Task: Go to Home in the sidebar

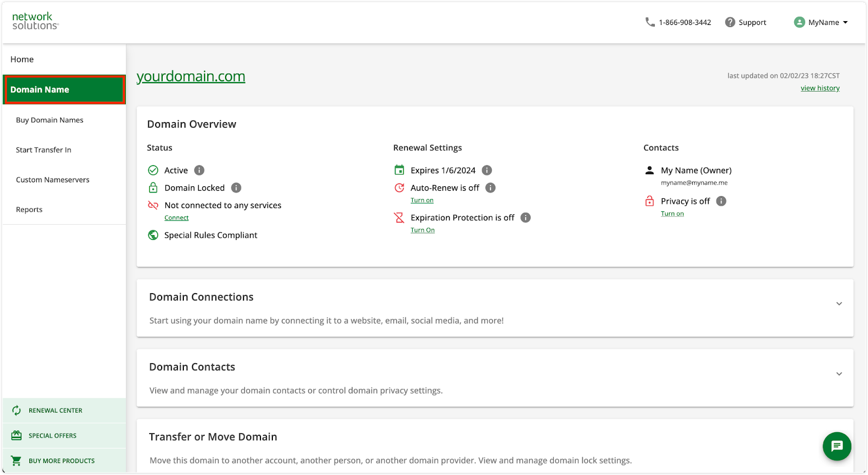Action: pyautogui.click(x=64, y=59)
